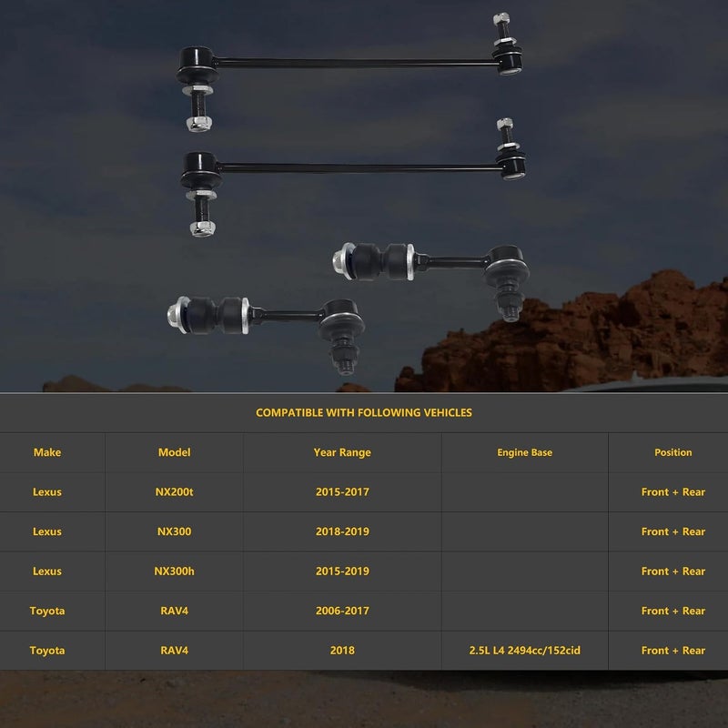Click 'Toyota' in the 2.5L L4 engine row

click(47, 651)
